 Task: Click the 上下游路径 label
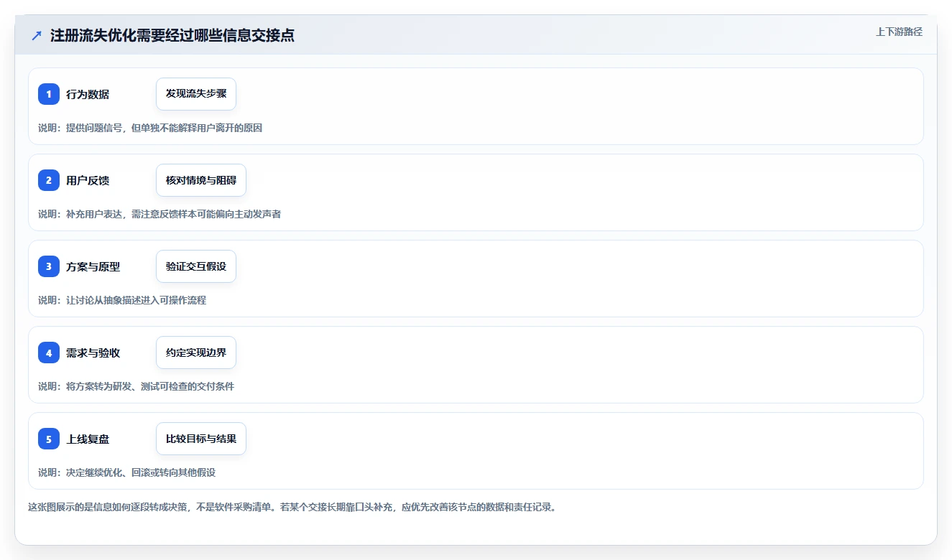coord(899,32)
